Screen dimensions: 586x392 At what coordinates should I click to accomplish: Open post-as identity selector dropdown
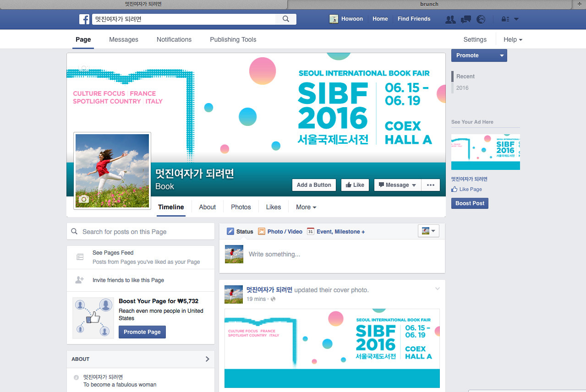[429, 231]
